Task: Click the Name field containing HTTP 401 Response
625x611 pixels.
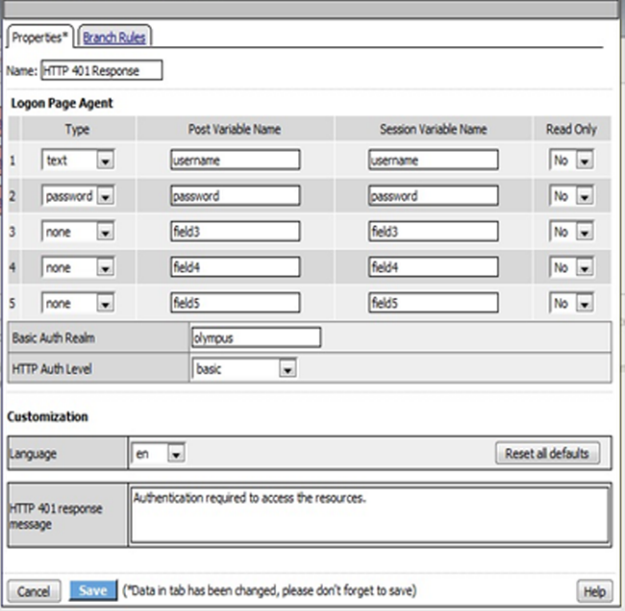Action: [101, 71]
